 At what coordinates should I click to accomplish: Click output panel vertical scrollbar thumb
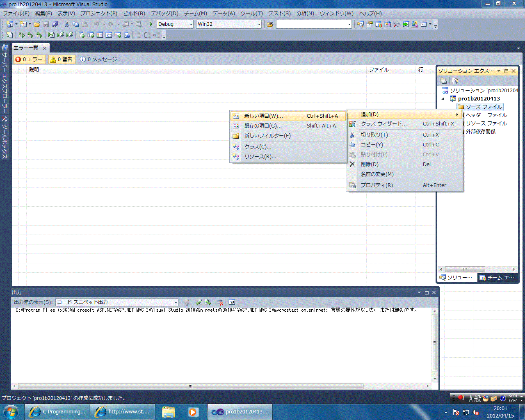[435, 342]
